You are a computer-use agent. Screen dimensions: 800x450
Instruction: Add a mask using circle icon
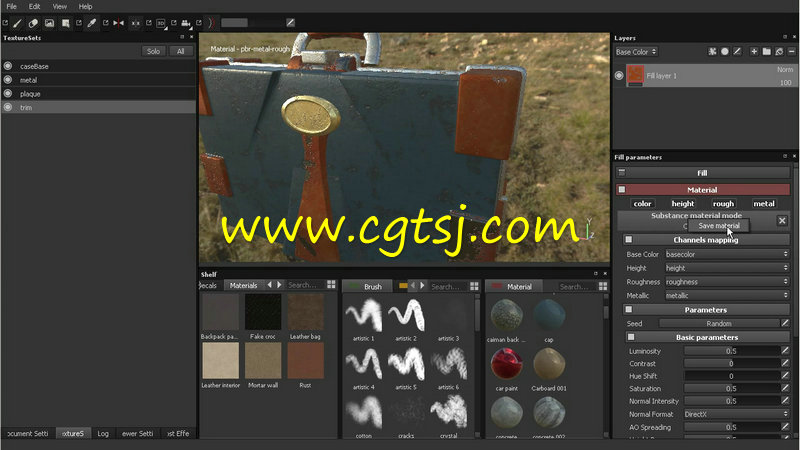click(724, 52)
